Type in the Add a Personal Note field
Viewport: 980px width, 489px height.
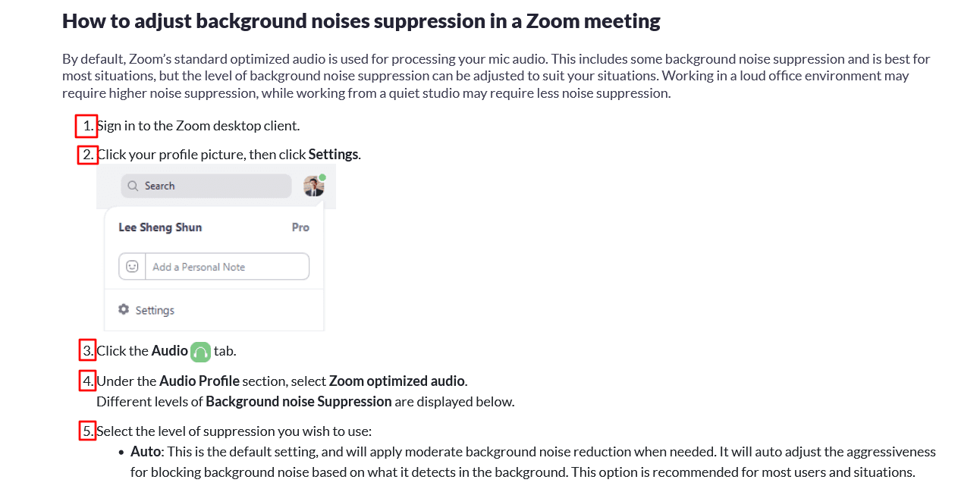[x=228, y=267]
